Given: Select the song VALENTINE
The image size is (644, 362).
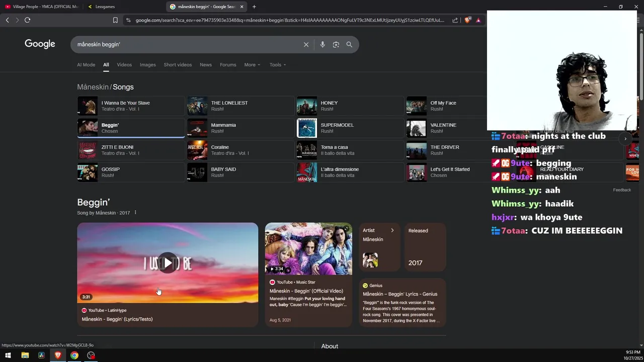Looking at the screenshot, I should 446,128.
